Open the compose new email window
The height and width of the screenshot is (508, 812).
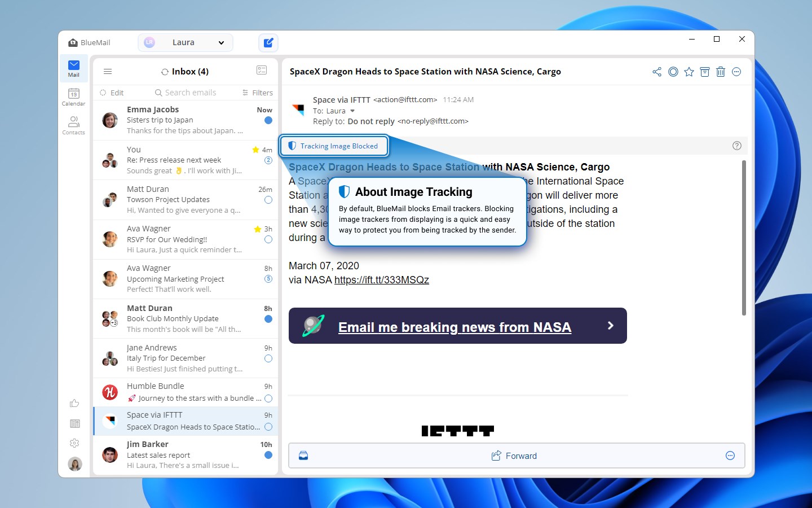coord(268,42)
